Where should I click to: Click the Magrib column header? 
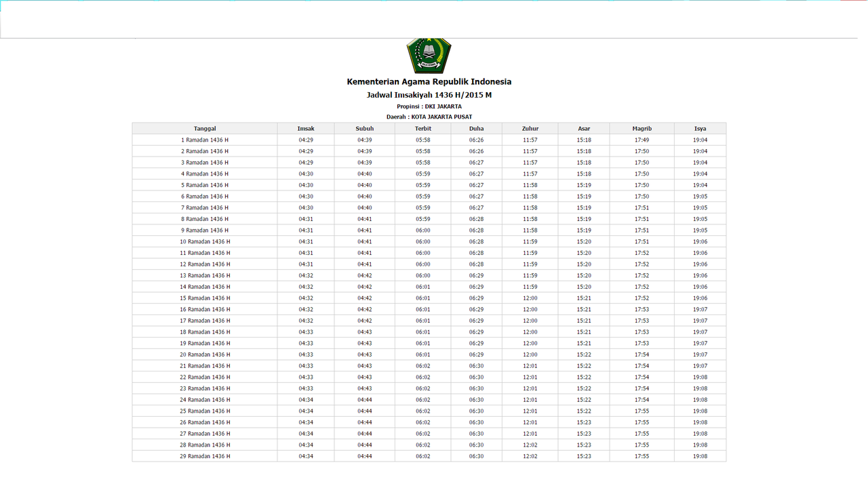(x=642, y=129)
